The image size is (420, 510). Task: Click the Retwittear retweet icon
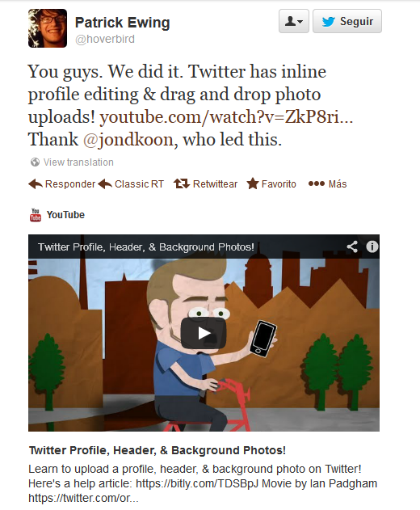(182, 183)
